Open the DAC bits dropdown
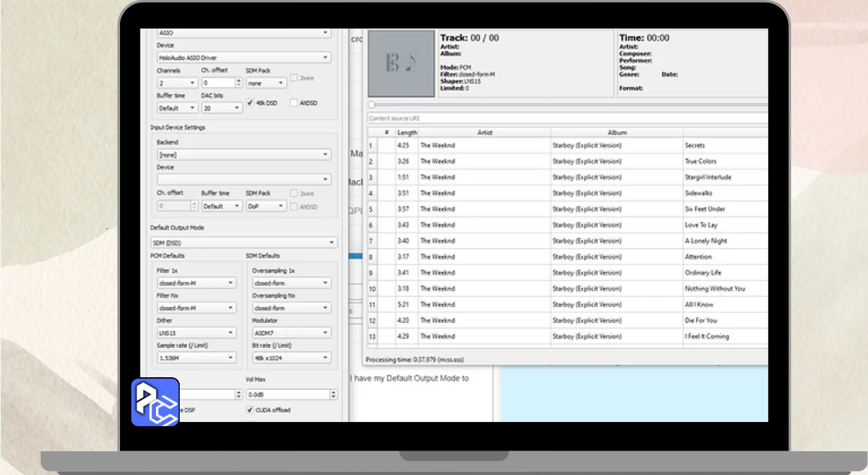The width and height of the screenshot is (868, 475). tap(221, 108)
